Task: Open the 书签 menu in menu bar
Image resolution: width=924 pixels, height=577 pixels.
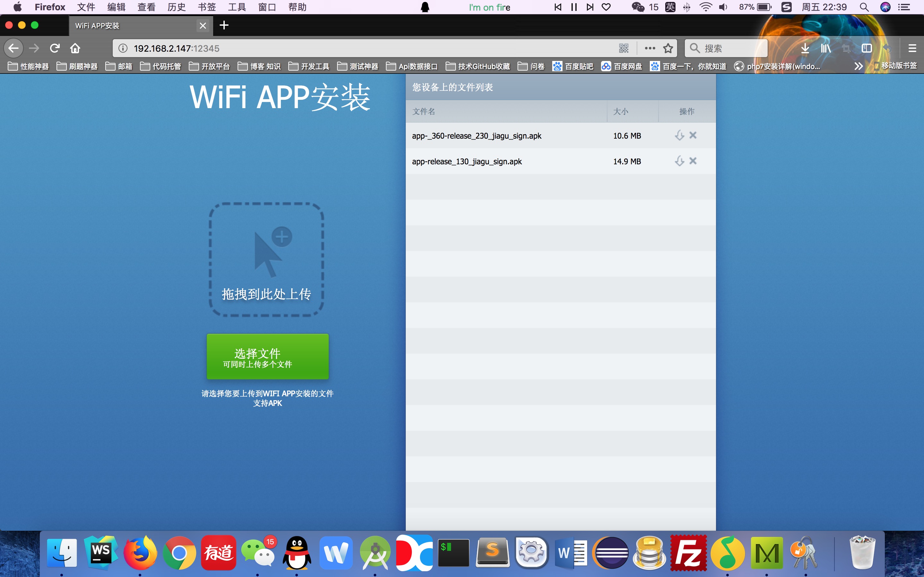Action: (207, 7)
